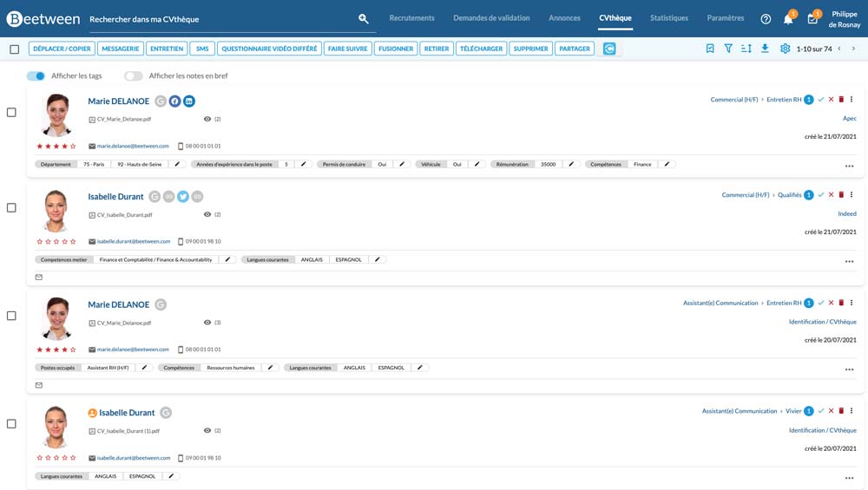Open the tasks checklist icon in header
Image resolution: width=868 pixels, height=490 pixels.
[x=812, y=19]
